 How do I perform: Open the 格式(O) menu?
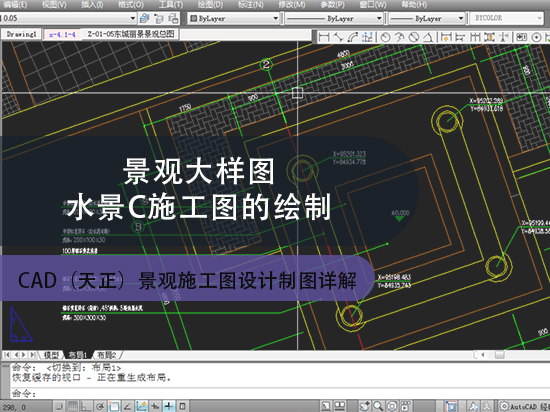click(x=131, y=5)
